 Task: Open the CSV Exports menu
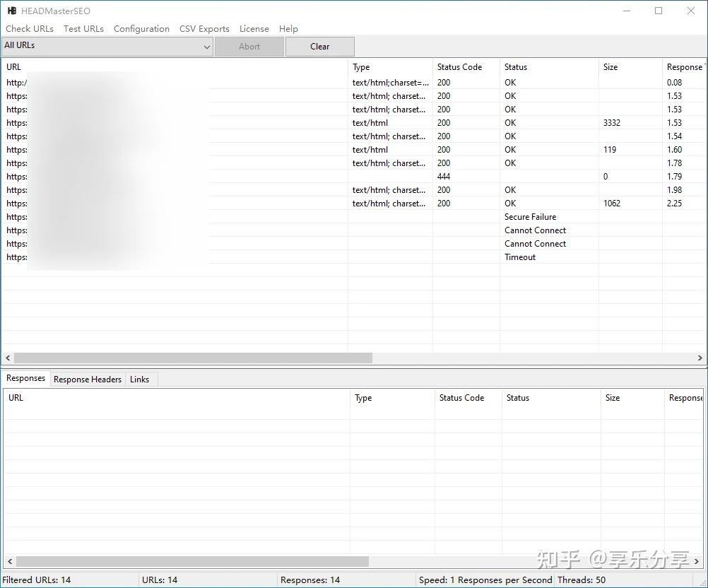click(204, 29)
